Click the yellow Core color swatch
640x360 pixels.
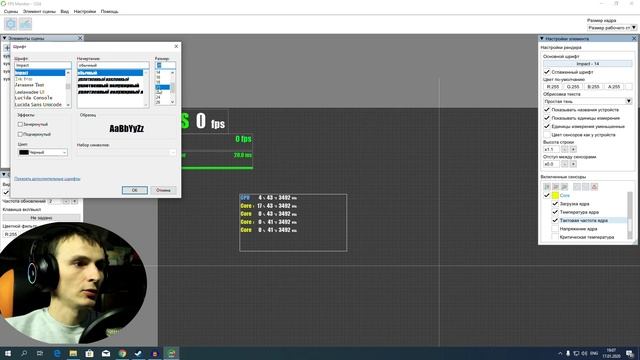pos(555,196)
